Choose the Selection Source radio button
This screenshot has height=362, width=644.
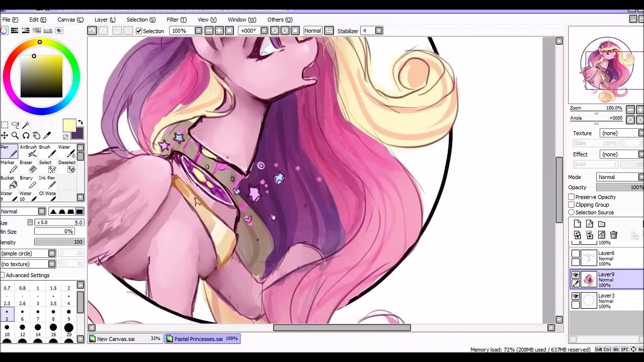[572, 213]
